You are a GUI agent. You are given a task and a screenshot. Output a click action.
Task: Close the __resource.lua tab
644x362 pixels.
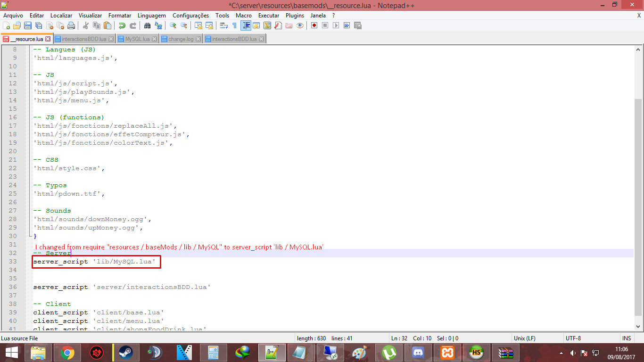[48, 39]
